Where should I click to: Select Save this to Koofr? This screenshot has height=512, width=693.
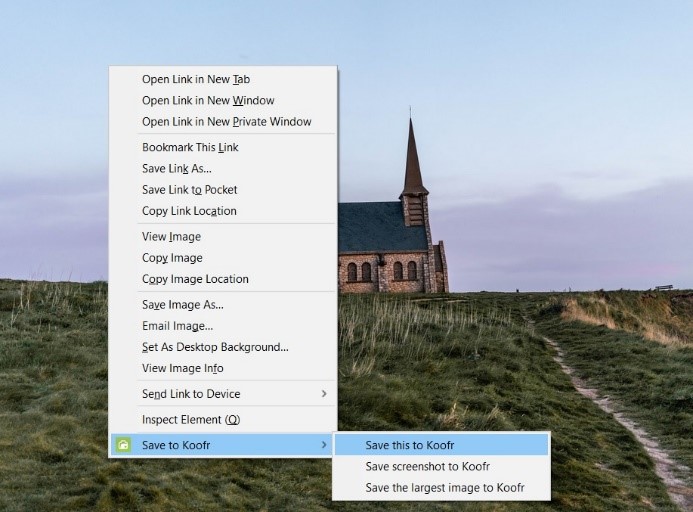pyautogui.click(x=410, y=445)
